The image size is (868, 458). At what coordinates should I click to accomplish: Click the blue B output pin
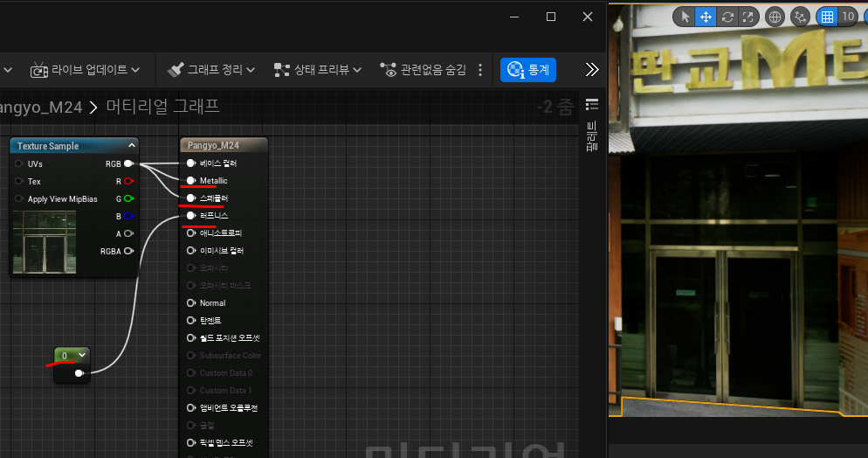[128, 216]
